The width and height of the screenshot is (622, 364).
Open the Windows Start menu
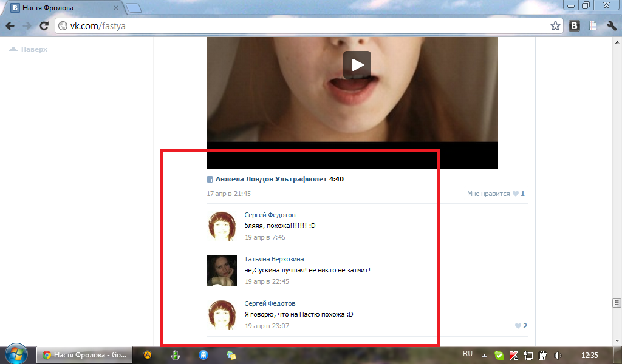pyautogui.click(x=16, y=354)
